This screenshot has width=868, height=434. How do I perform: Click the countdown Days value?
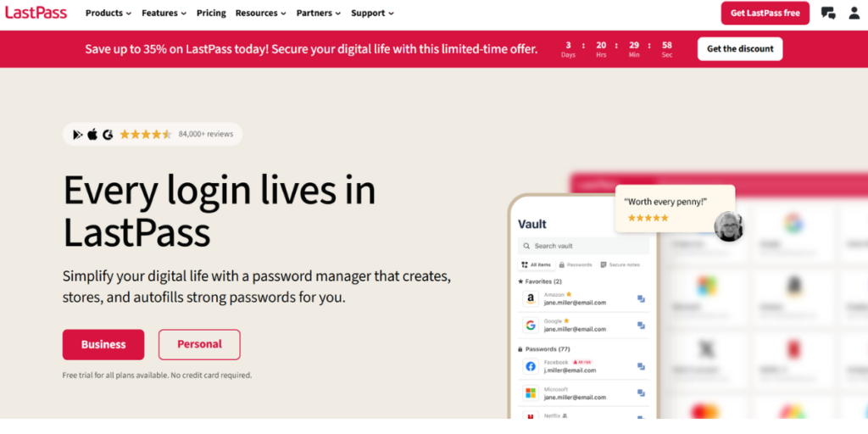point(568,46)
